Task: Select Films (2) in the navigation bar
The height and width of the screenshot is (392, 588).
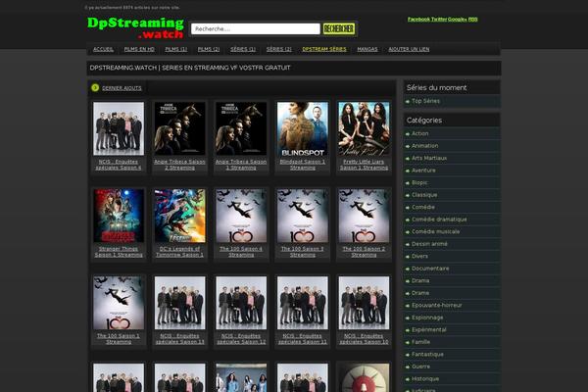Action: click(x=209, y=49)
